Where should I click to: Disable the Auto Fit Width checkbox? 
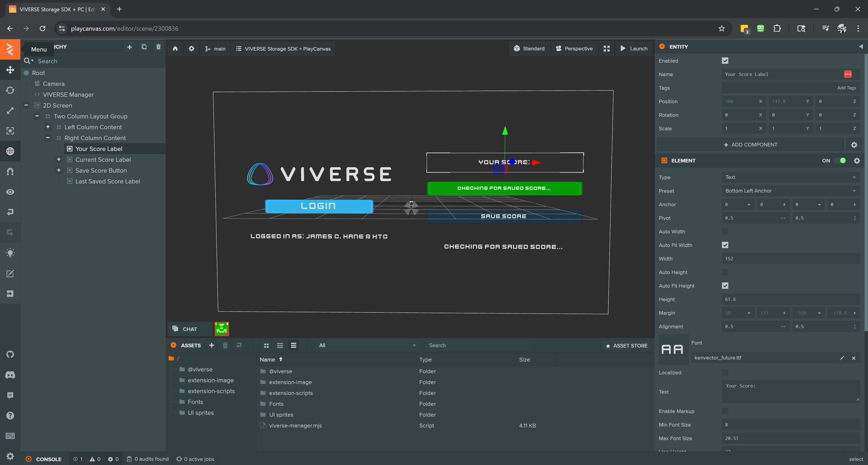click(725, 245)
